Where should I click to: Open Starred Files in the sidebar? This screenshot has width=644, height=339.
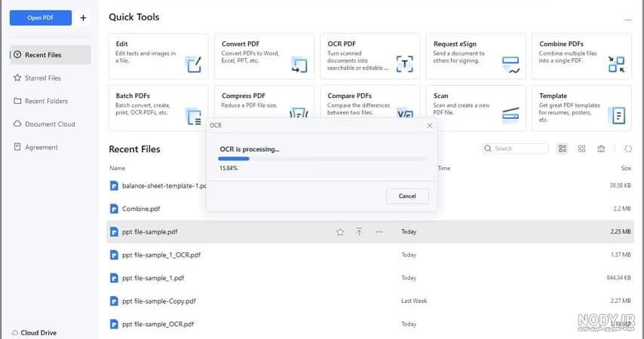click(43, 78)
